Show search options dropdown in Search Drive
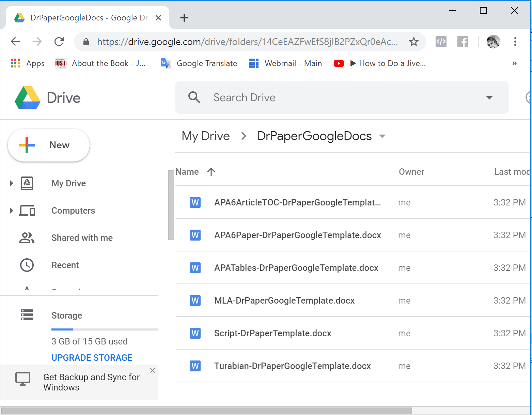 pos(489,98)
